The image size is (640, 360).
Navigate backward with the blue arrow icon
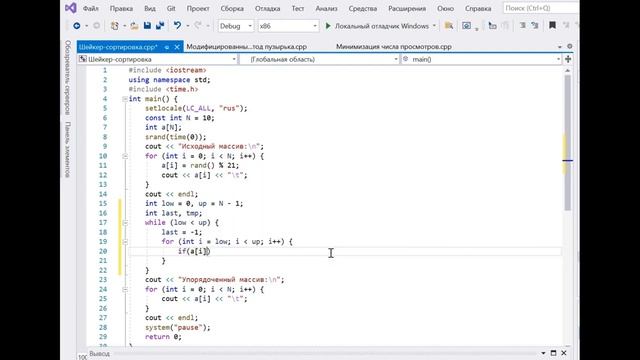(x=76, y=26)
